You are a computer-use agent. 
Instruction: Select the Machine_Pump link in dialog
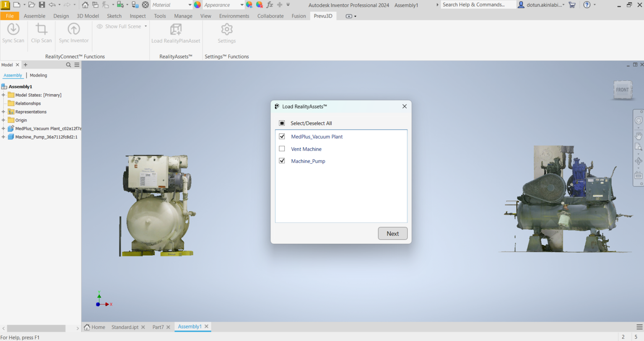pyautogui.click(x=308, y=161)
